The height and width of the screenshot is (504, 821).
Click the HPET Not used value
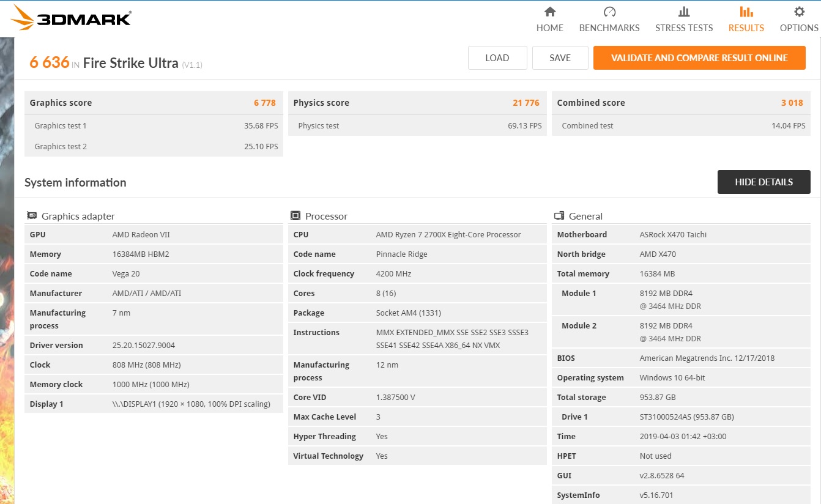[x=656, y=456]
